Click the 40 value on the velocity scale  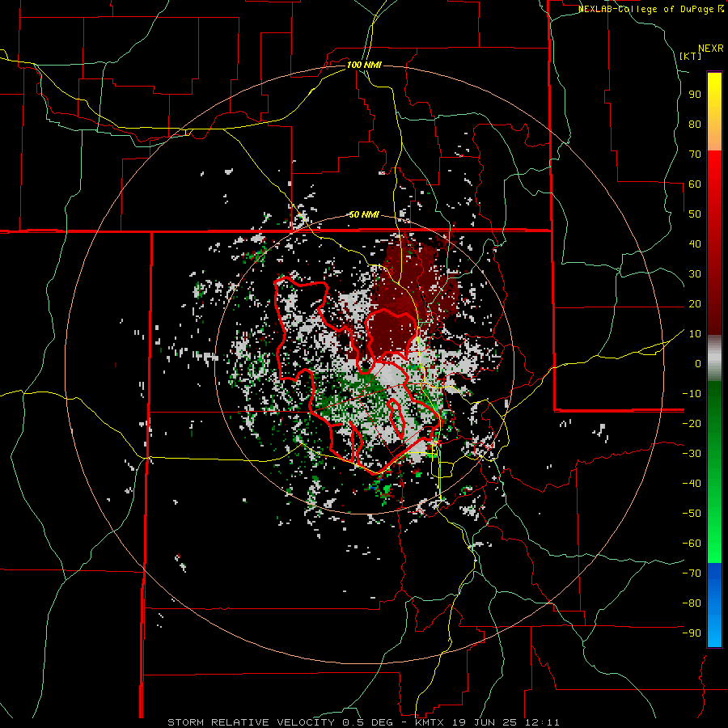coord(695,243)
